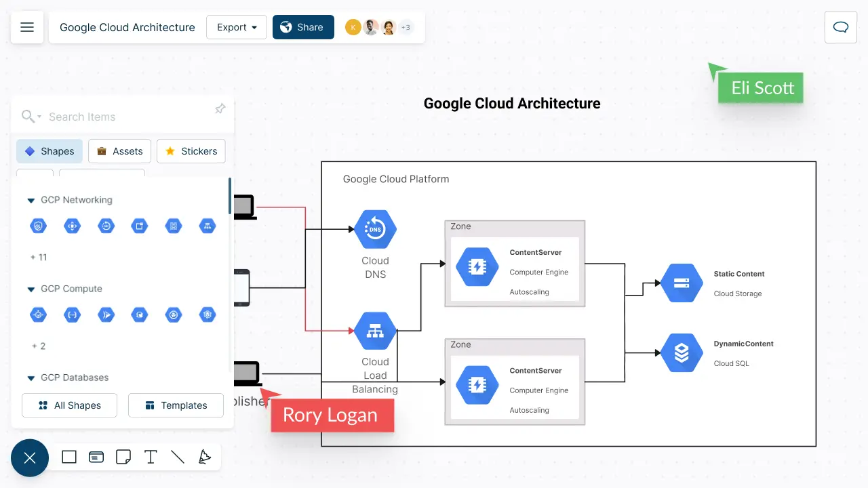
Task: Click the Share button
Action: pos(303,27)
